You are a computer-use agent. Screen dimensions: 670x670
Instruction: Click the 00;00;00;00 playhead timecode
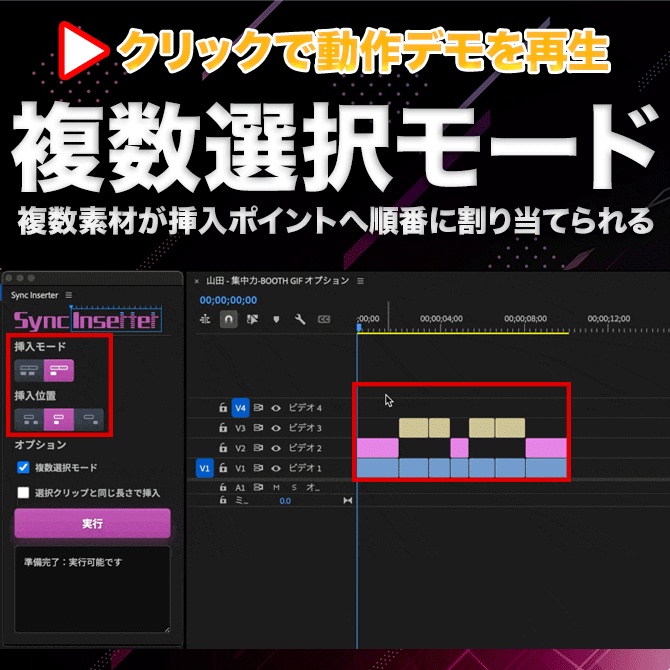coord(228,300)
